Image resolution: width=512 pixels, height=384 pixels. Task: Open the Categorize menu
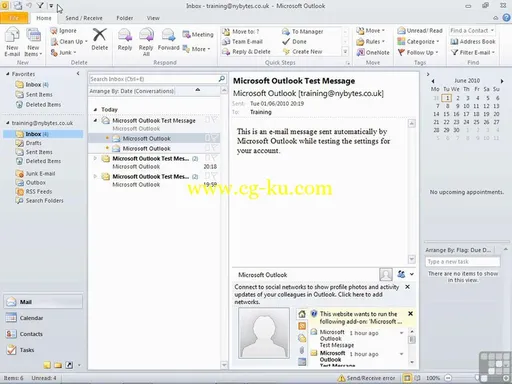[x=418, y=42]
